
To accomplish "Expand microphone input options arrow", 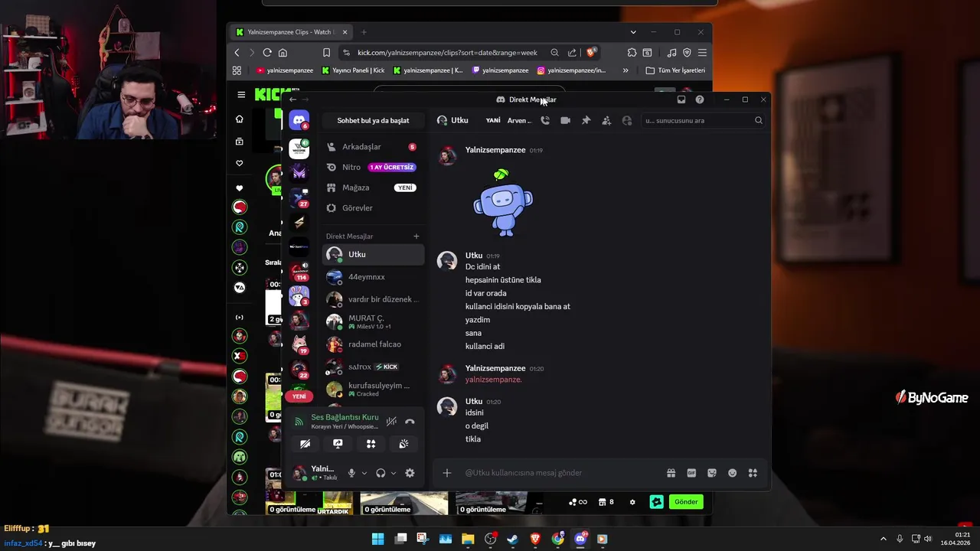I will pyautogui.click(x=364, y=473).
